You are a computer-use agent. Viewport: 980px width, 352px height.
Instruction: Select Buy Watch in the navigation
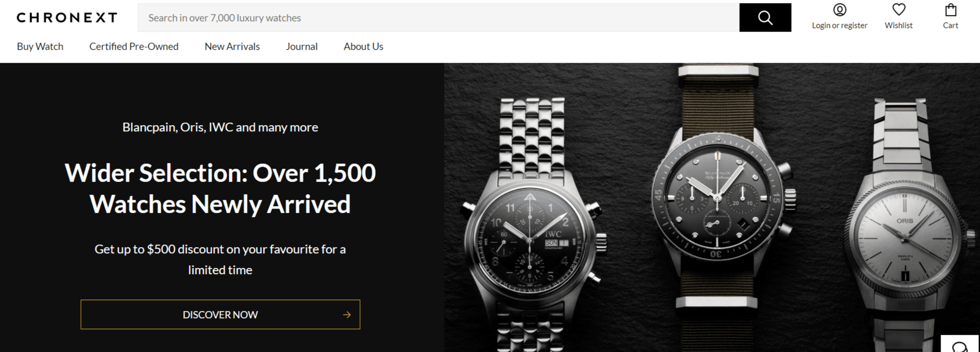[40, 46]
